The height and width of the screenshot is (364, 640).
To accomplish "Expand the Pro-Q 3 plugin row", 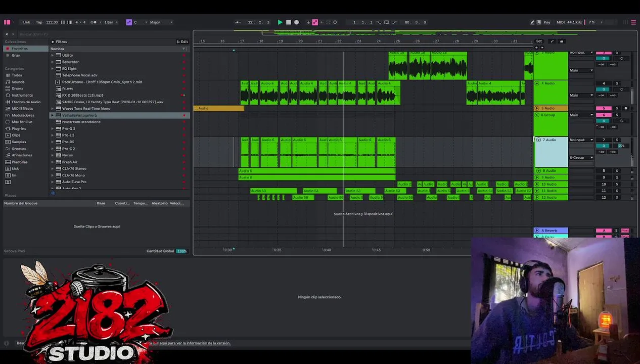I will (52, 128).
